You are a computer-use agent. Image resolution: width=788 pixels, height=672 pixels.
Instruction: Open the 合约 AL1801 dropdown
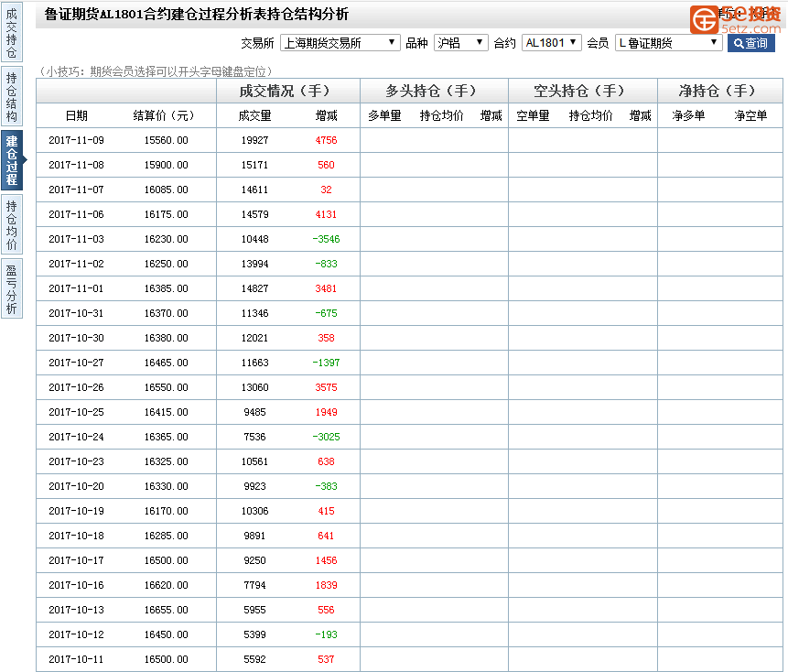[x=551, y=43]
